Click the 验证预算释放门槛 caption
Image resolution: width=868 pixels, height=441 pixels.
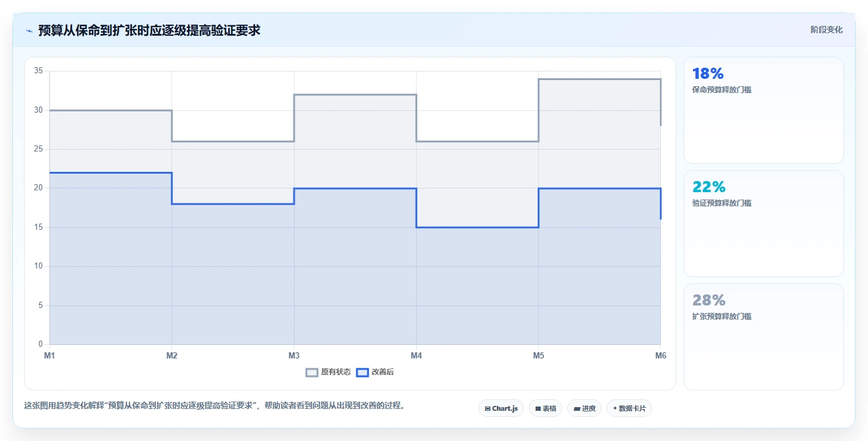pos(722,203)
